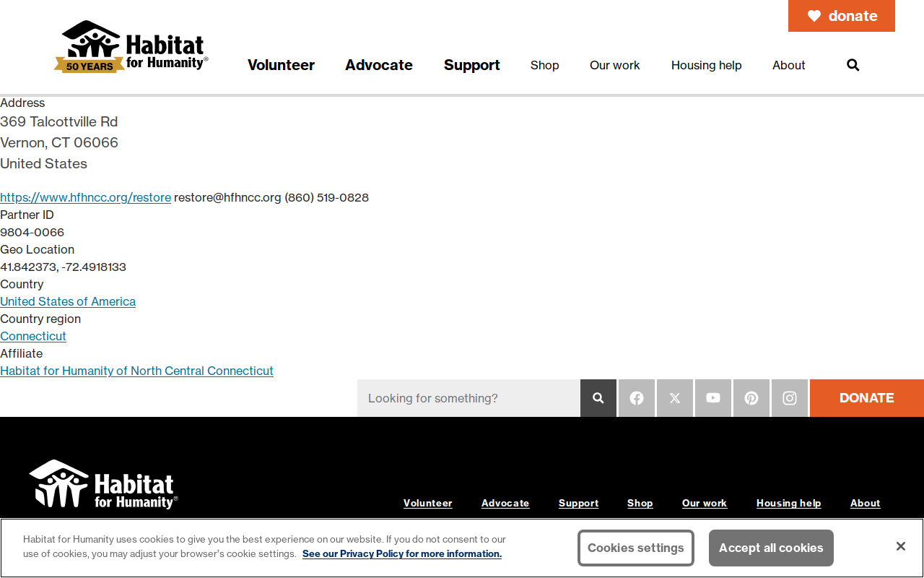Image resolution: width=924 pixels, height=578 pixels.
Task: Open the Our work header menu
Action: tap(615, 65)
